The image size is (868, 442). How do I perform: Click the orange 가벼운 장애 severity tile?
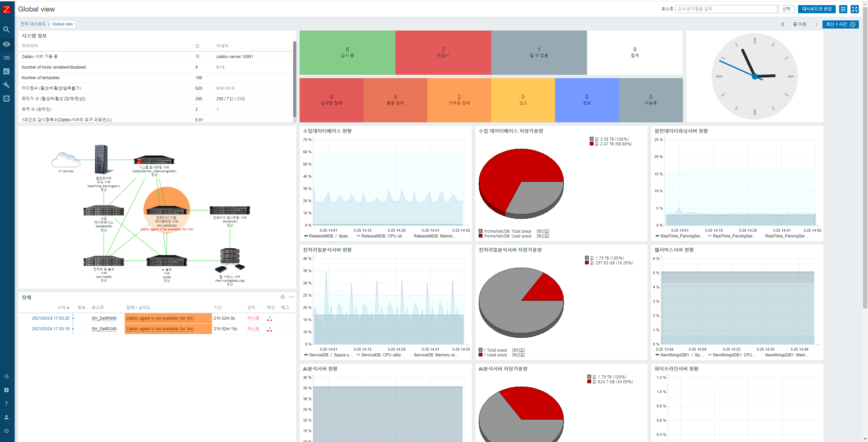coord(459,100)
